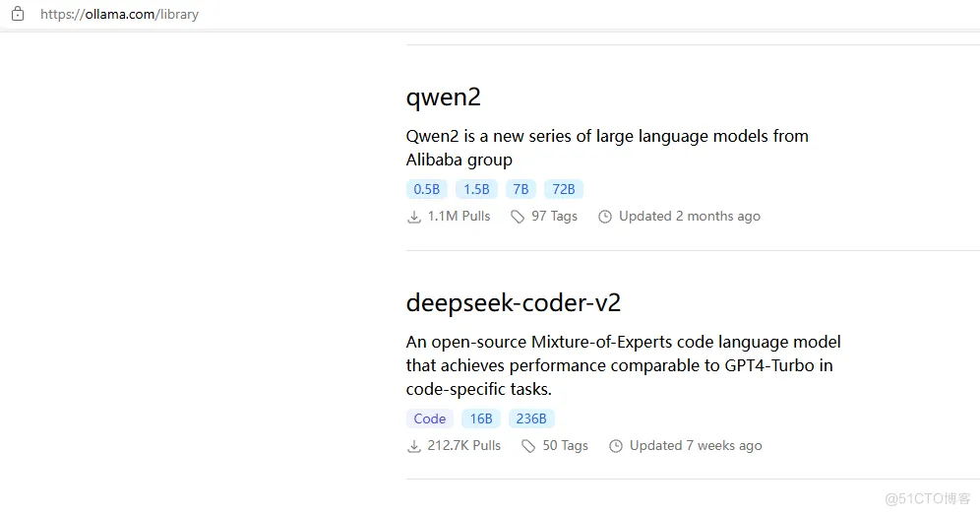Select the 72B tag of qwen2
Viewport: 980px width, 515px height.
[563, 189]
